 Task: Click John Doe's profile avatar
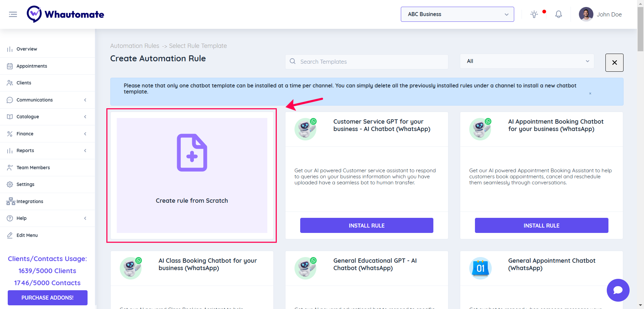586,14
